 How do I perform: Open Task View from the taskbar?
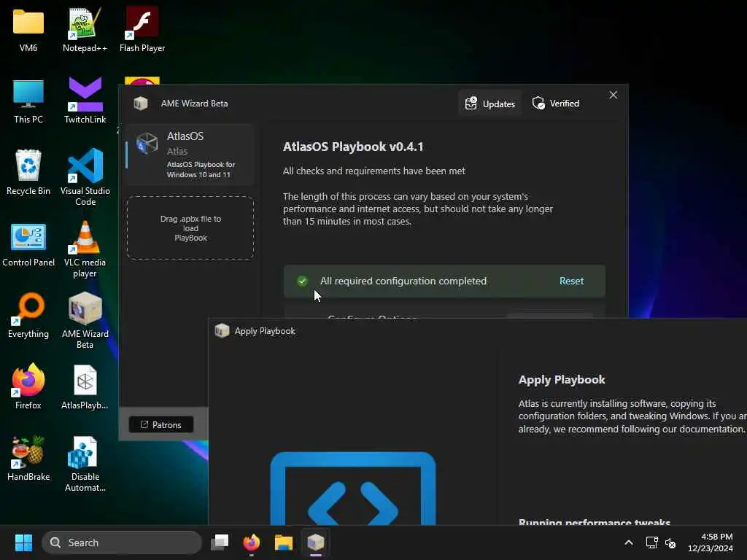click(x=220, y=542)
